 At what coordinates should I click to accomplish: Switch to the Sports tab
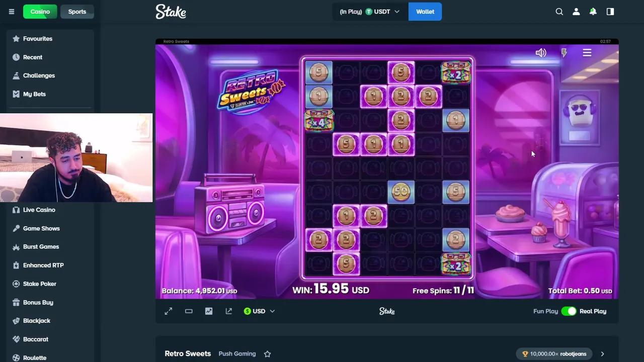(77, 12)
